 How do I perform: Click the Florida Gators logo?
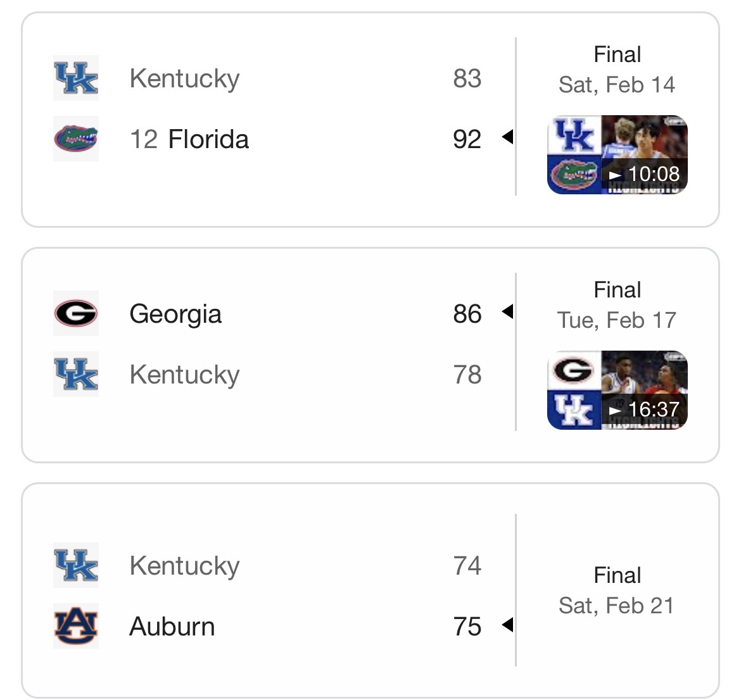(x=76, y=139)
